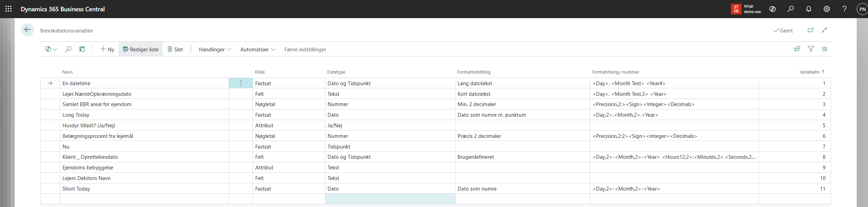Open the app launcher waffle menu
This screenshot has height=207, width=868.
tap(9, 9)
